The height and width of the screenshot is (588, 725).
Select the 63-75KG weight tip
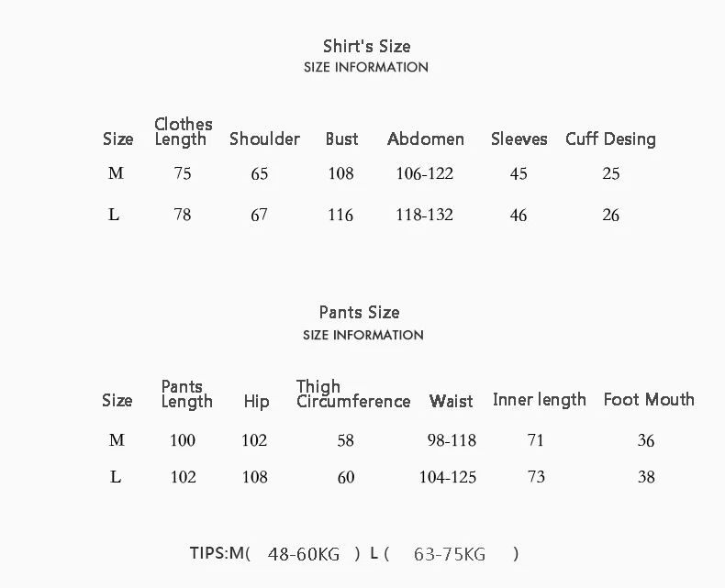(x=450, y=554)
